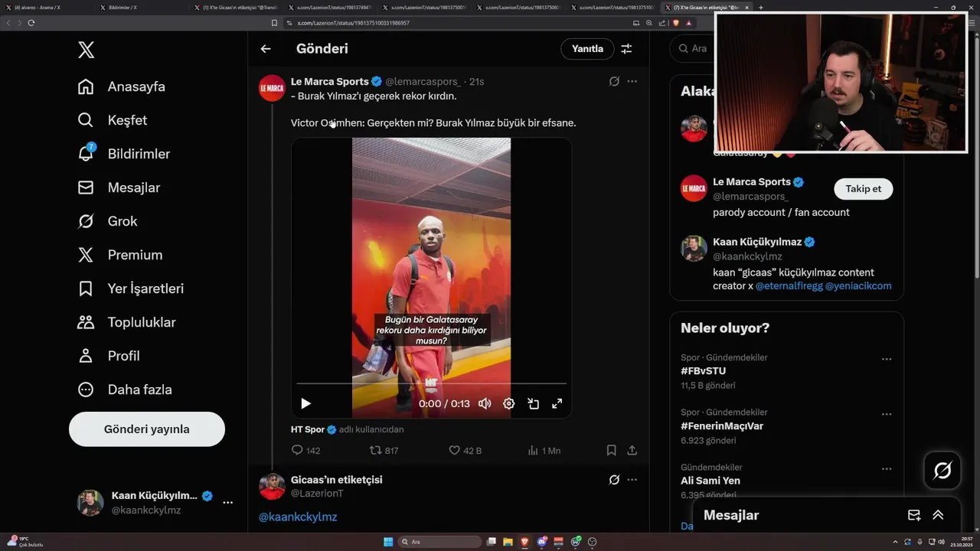This screenshot has width=980, height=551.
Task: Open File Explorer from the taskbar
Action: [508, 542]
